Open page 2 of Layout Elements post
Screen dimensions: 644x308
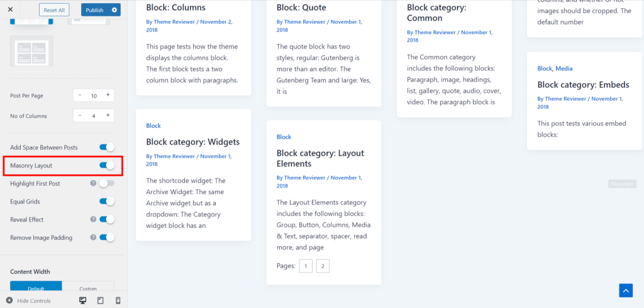click(x=323, y=266)
